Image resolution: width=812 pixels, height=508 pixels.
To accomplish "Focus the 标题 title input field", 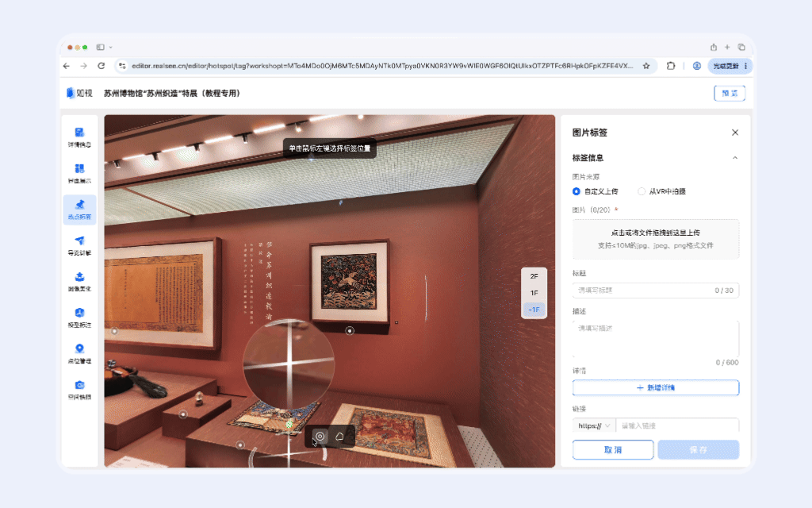I will (x=656, y=291).
